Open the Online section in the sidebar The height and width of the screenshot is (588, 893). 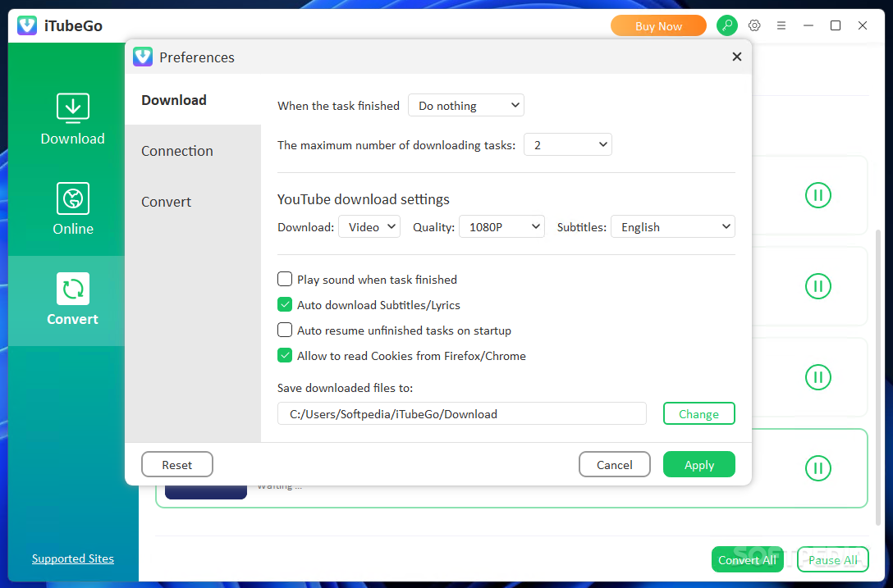coord(72,208)
